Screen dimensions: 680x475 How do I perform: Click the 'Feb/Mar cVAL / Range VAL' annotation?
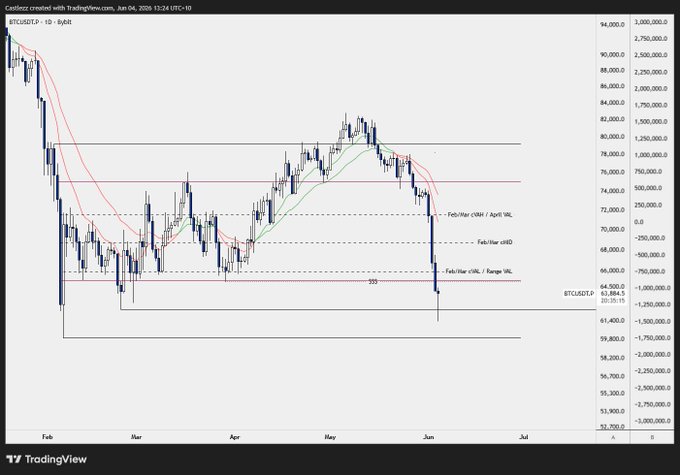tap(479, 271)
